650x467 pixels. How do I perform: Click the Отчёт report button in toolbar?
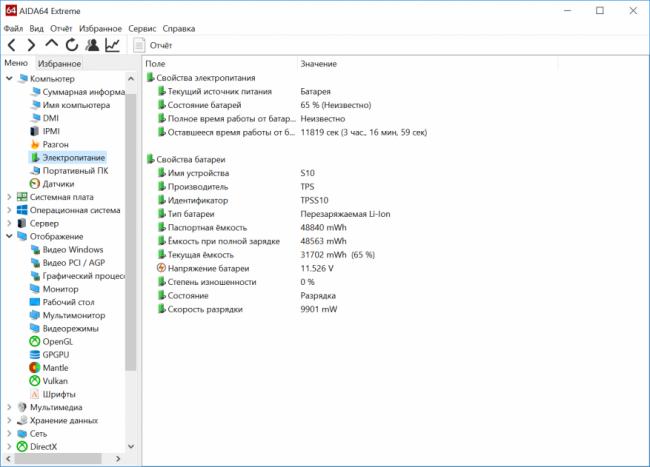coord(152,45)
